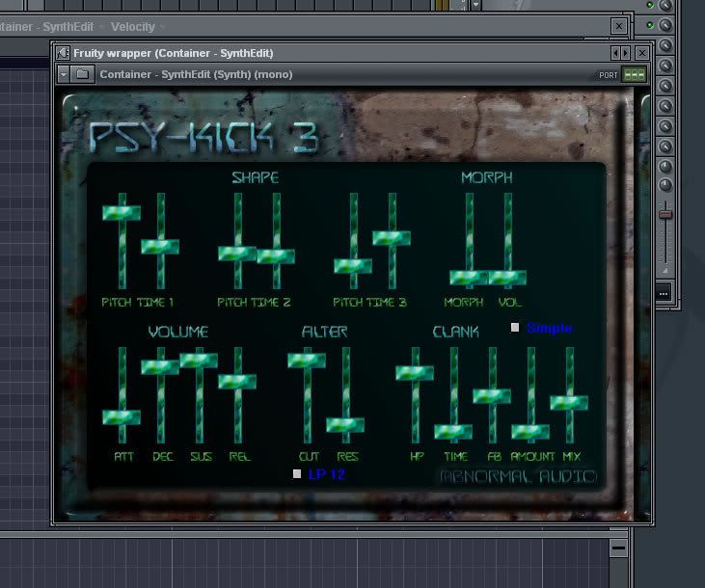Click the Clank HP slider handle
This screenshot has width=705, height=588.
(415, 373)
